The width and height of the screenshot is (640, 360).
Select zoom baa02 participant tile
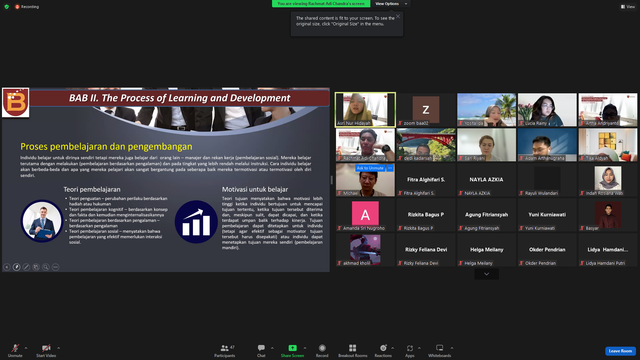[x=426, y=109]
